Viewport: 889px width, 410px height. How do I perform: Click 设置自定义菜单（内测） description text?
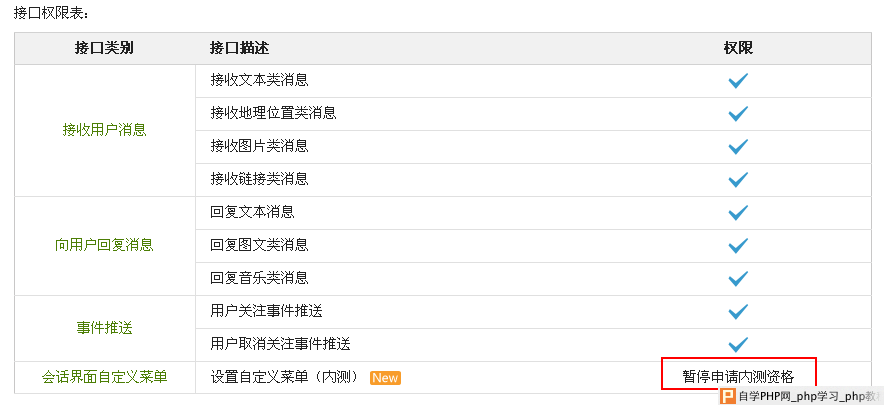[284, 378]
